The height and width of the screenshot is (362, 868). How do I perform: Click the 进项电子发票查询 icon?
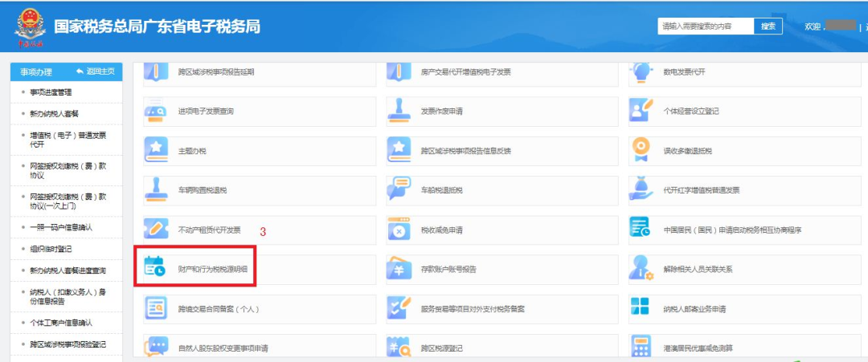point(156,111)
